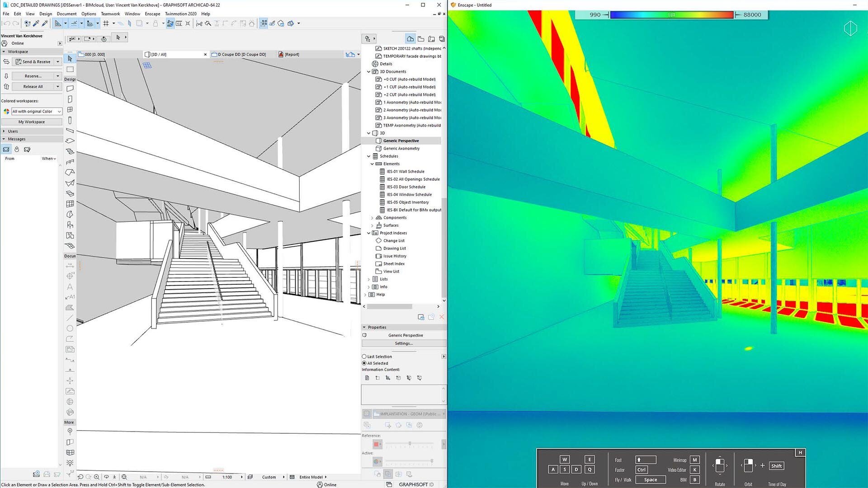Select the Shell tool in the toolbox
This screenshot has width=868, height=488.
[x=70, y=183]
